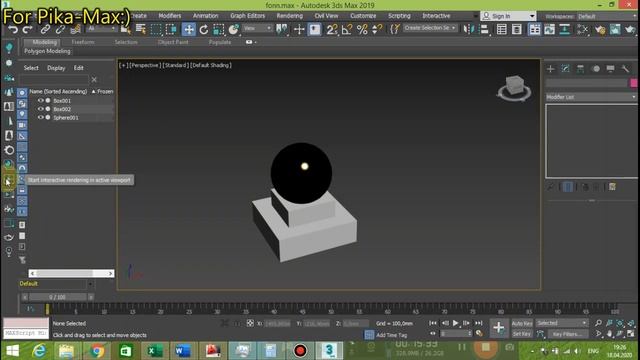Open the Default layer dropdown below explorer
The height and width of the screenshot is (360, 640).
click(56, 284)
